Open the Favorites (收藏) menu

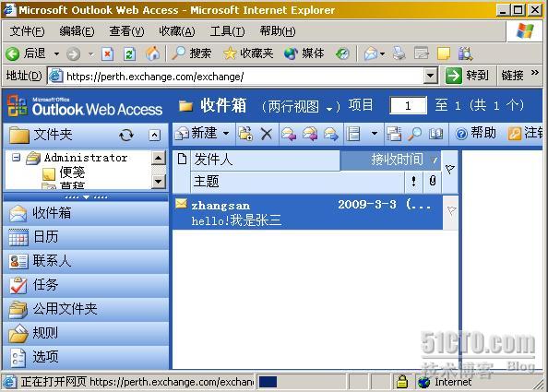pos(177,31)
